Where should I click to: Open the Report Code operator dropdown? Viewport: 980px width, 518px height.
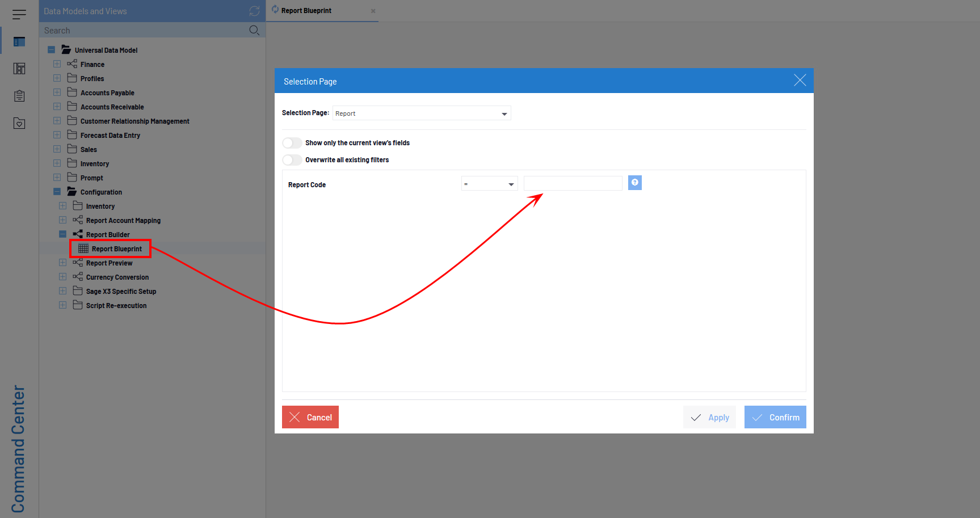tap(489, 184)
